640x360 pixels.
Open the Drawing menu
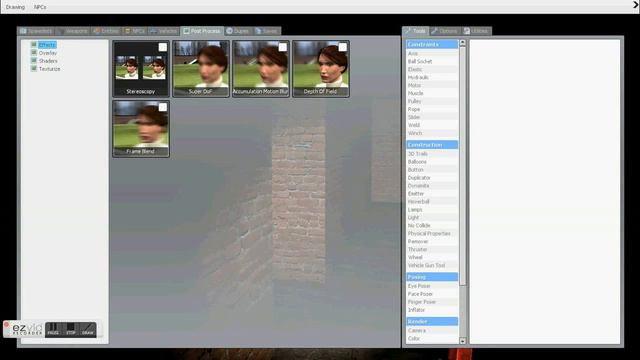[15, 7]
